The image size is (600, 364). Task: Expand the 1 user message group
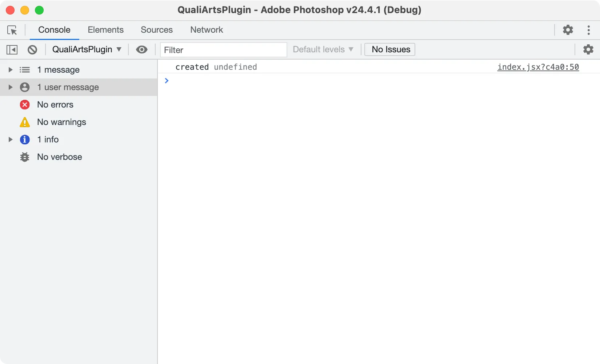(11, 87)
